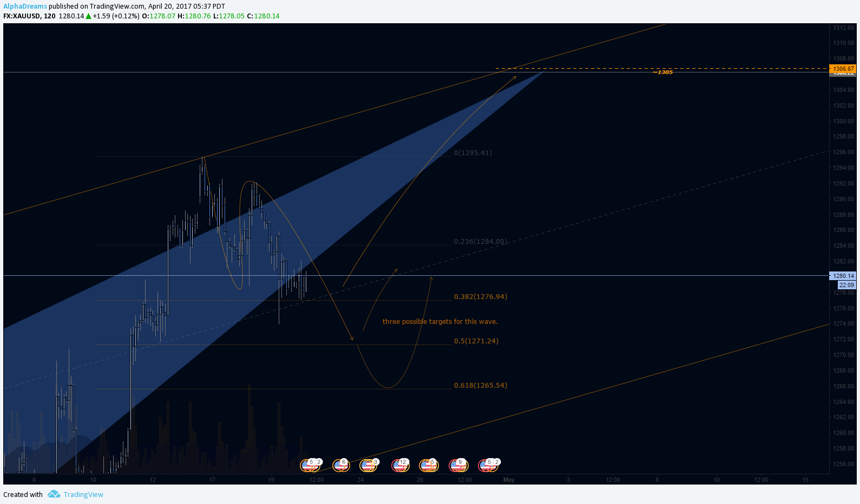Viewport: 860px width, 504px height.
Task: Select the current price 1280.14 axis label
Action: pyautogui.click(x=843, y=276)
